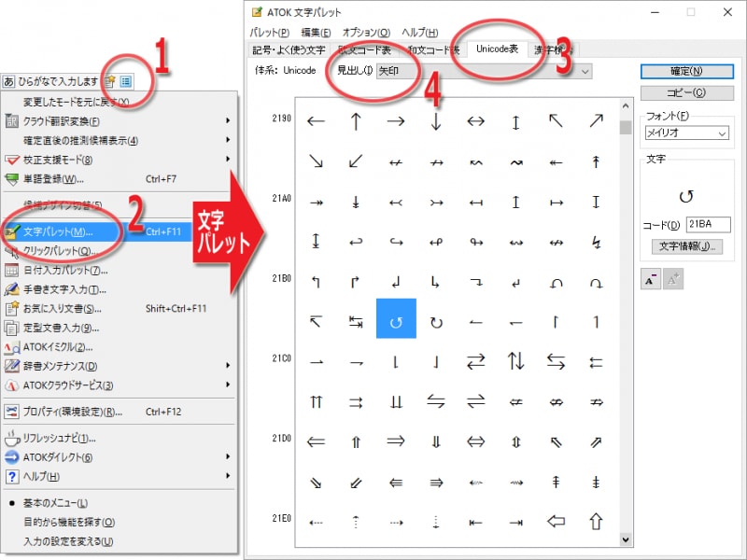
Task: Click the コピー button
Action: coord(686,92)
